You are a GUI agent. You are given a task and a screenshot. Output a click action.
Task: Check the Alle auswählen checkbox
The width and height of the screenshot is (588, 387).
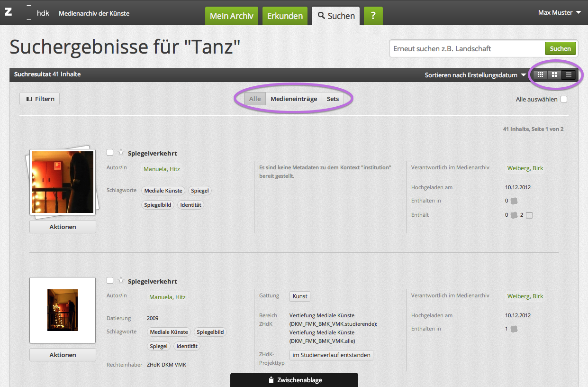tap(564, 99)
